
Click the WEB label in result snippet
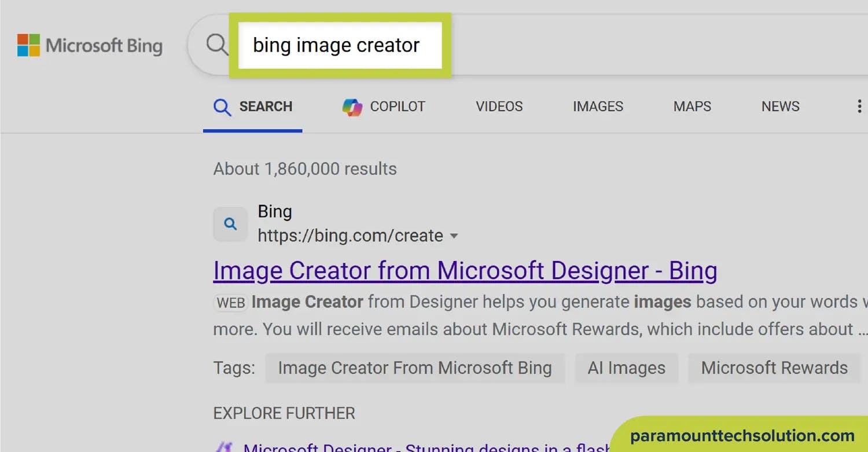[x=231, y=302]
